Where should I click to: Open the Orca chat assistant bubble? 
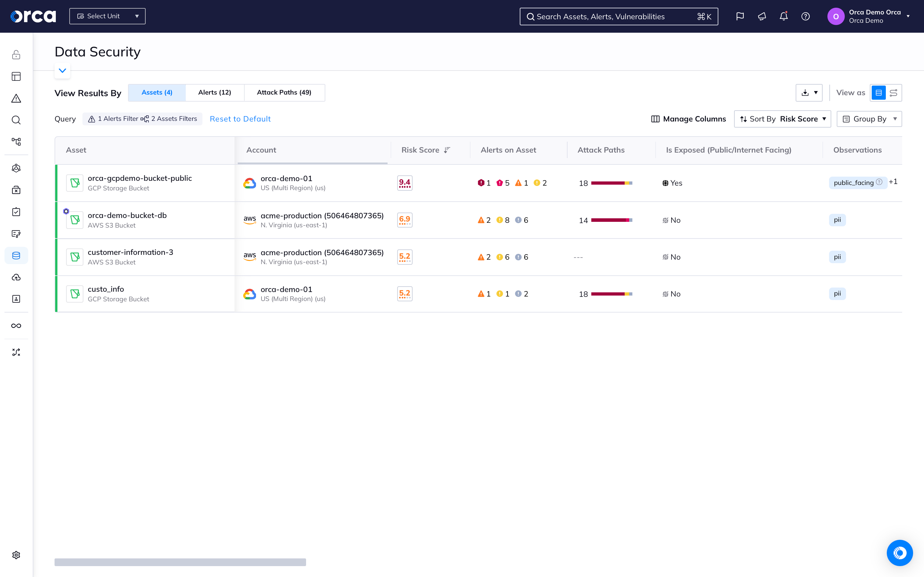coord(900,553)
